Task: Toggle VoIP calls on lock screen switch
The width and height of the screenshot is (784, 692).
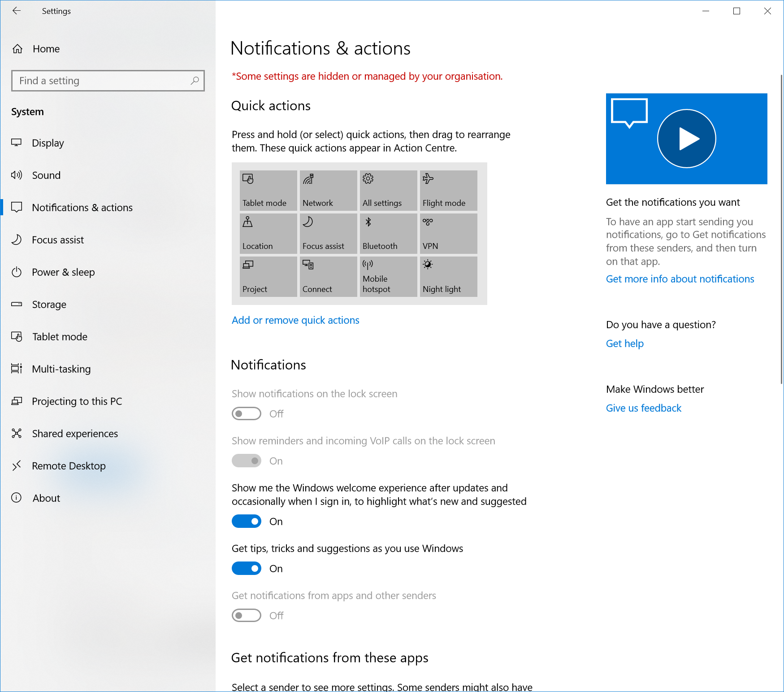Action: click(x=247, y=461)
